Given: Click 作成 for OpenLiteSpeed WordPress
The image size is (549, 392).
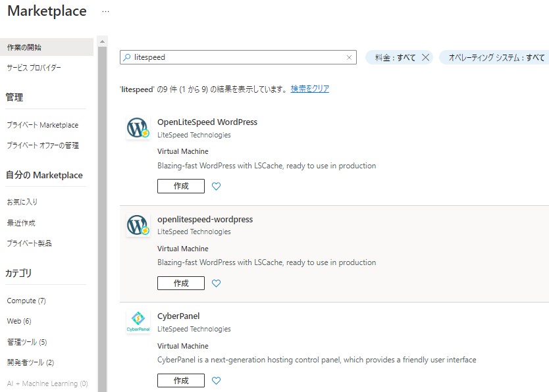Looking at the screenshot, I should click(181, 186).
